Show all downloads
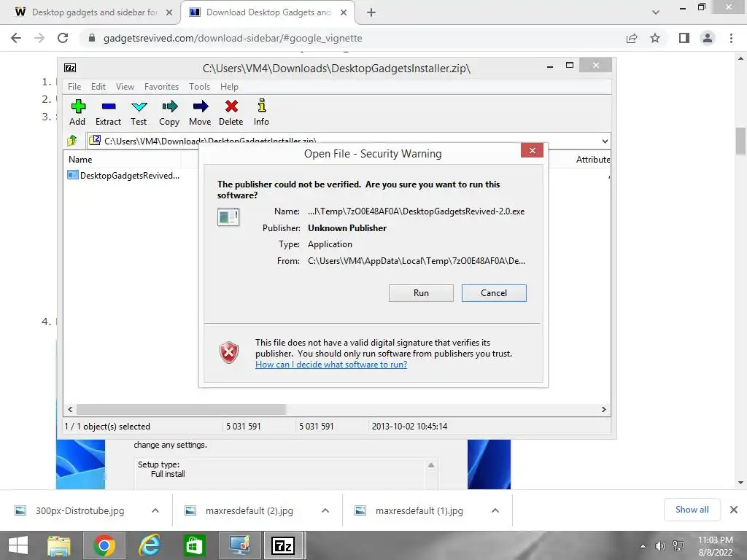The image size is (747, 560). coord(692,510)
